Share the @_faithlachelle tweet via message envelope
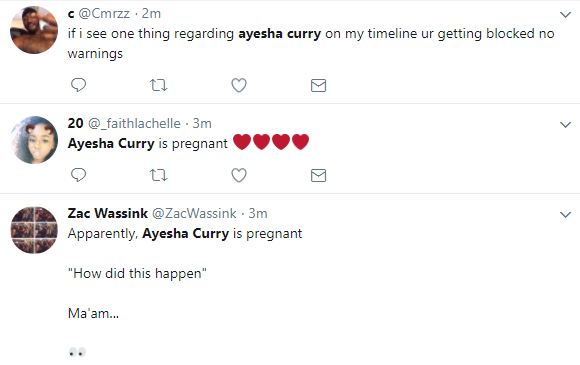Viewport: 580px width, 365px height. (x=318, y=175)
